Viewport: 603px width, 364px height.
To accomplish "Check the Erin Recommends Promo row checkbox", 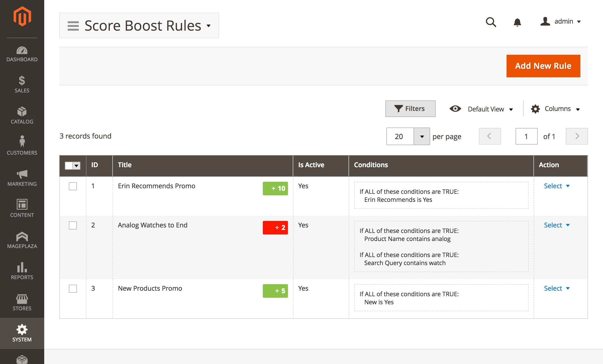I will coord(73,186).
